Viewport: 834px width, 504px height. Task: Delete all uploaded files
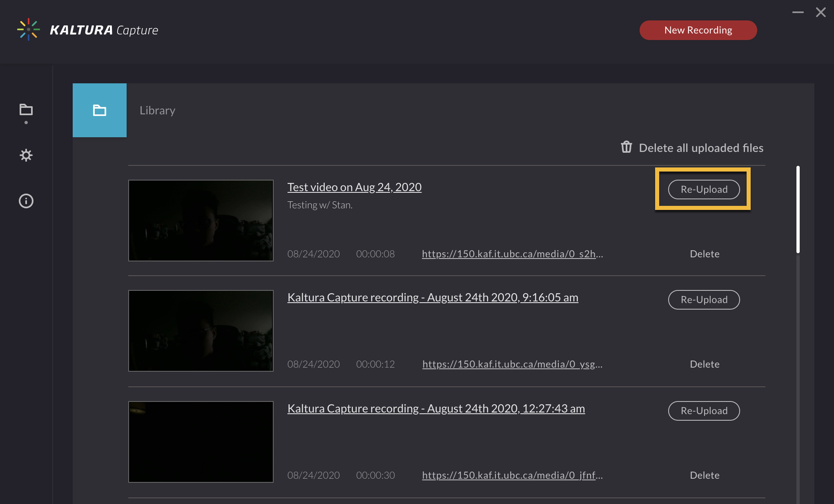point(701,148)
